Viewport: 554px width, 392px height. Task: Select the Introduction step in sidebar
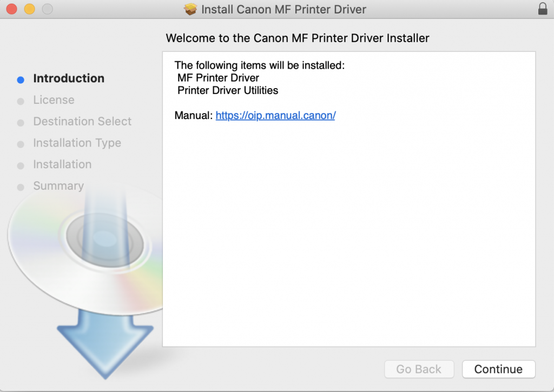(x=69, y=78)
